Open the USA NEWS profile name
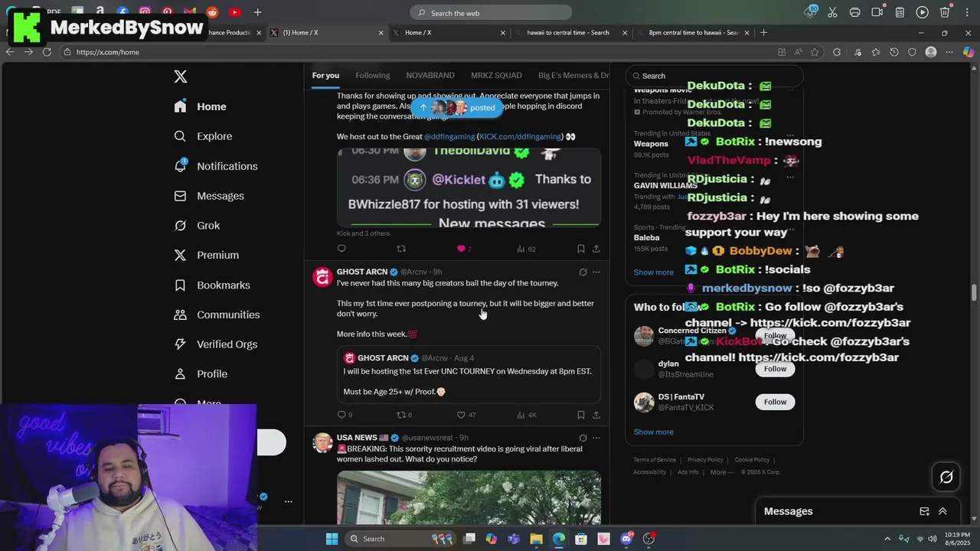Viewport: 980px width, 551px height. [363, 438]
